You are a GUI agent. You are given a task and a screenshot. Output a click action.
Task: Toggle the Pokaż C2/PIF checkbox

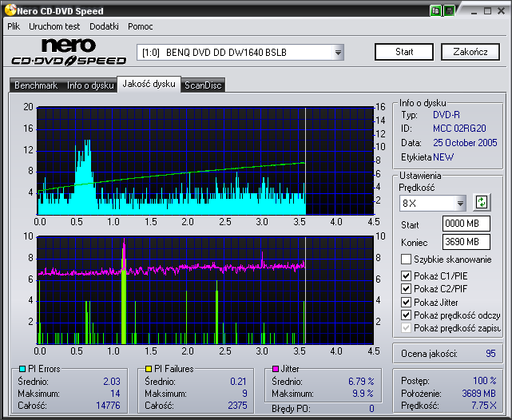coord(406,288)
